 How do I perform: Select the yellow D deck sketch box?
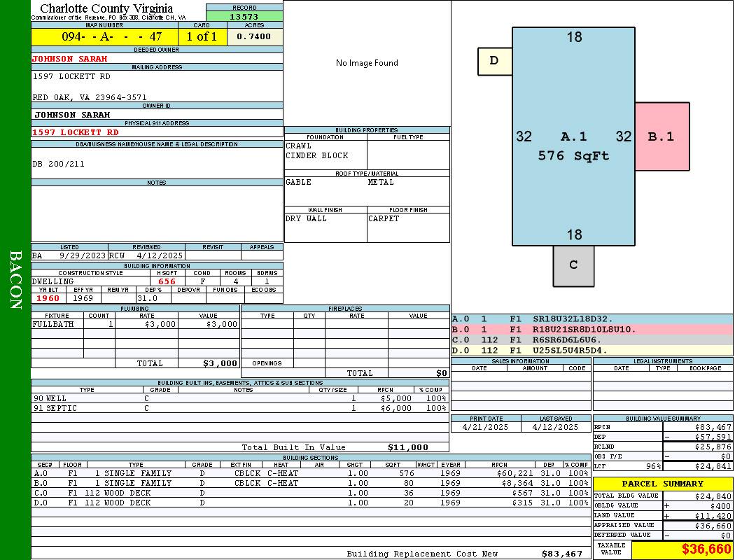click(494, 61)
